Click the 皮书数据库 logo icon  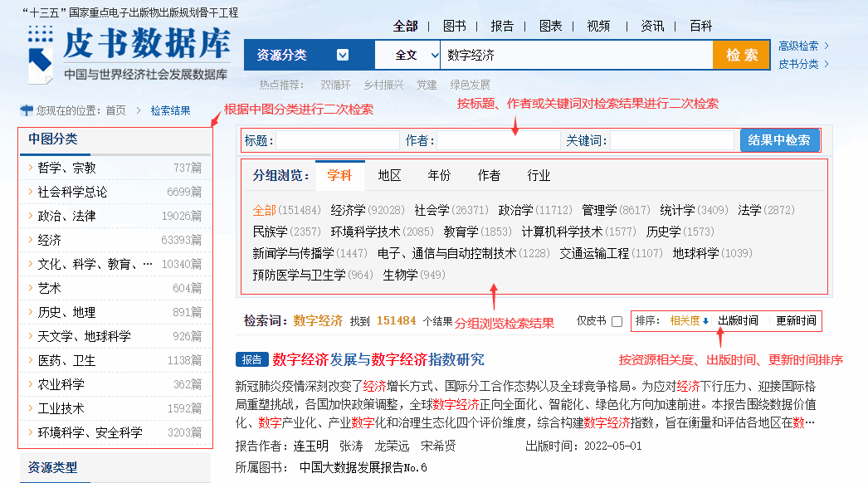click(41, 54)
